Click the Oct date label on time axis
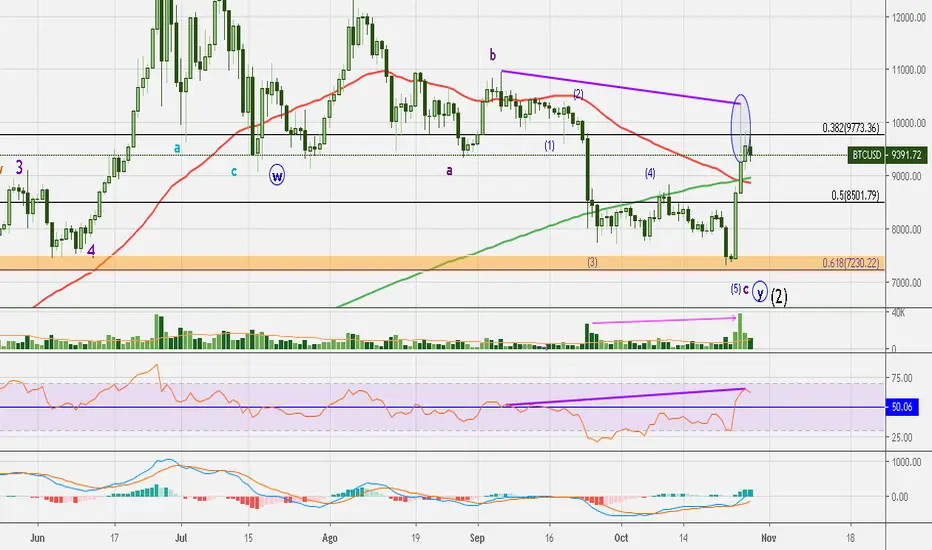Screen dimensions: 932x550 coord(621,538)
